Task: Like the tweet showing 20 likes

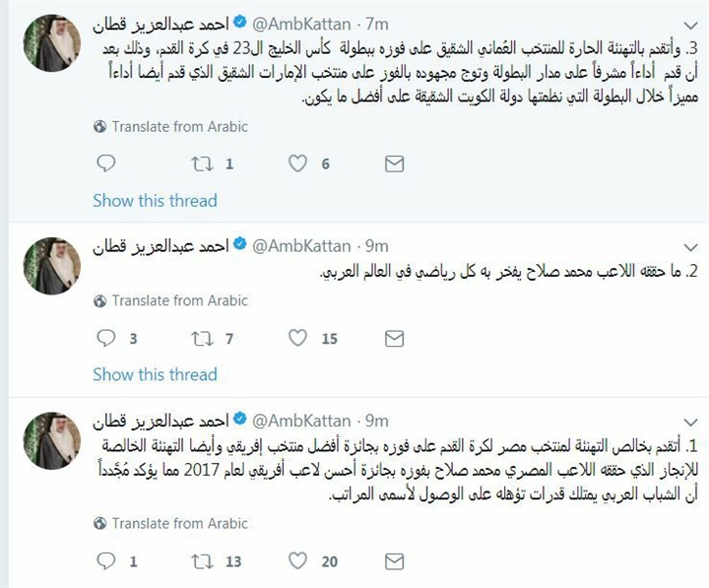Action: click(x=297, y=560)
